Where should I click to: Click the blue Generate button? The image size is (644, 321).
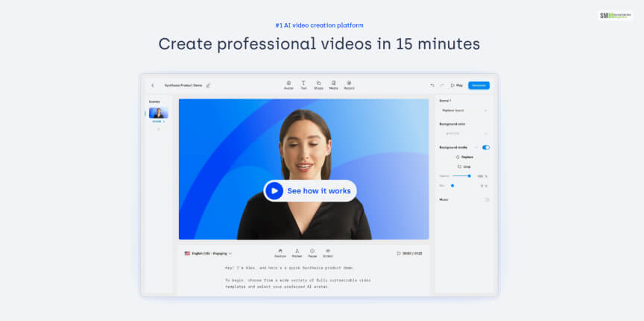(x=479, y=85)
